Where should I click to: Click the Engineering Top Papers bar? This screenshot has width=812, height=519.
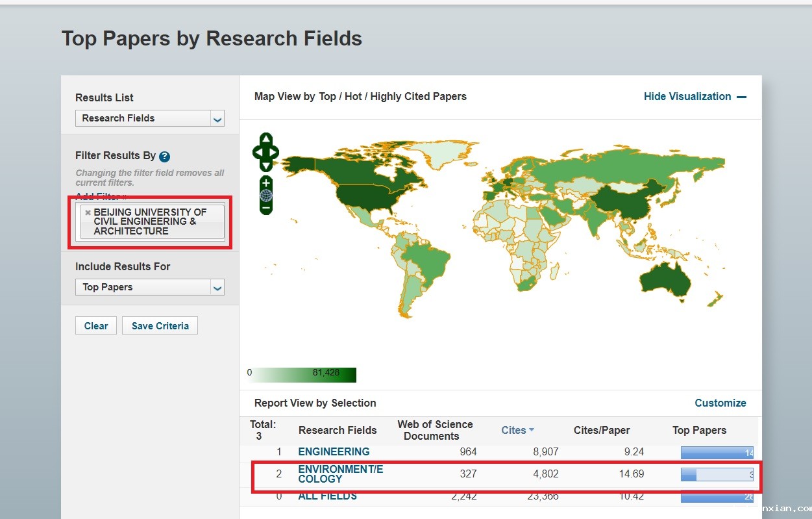click(717, 452)
